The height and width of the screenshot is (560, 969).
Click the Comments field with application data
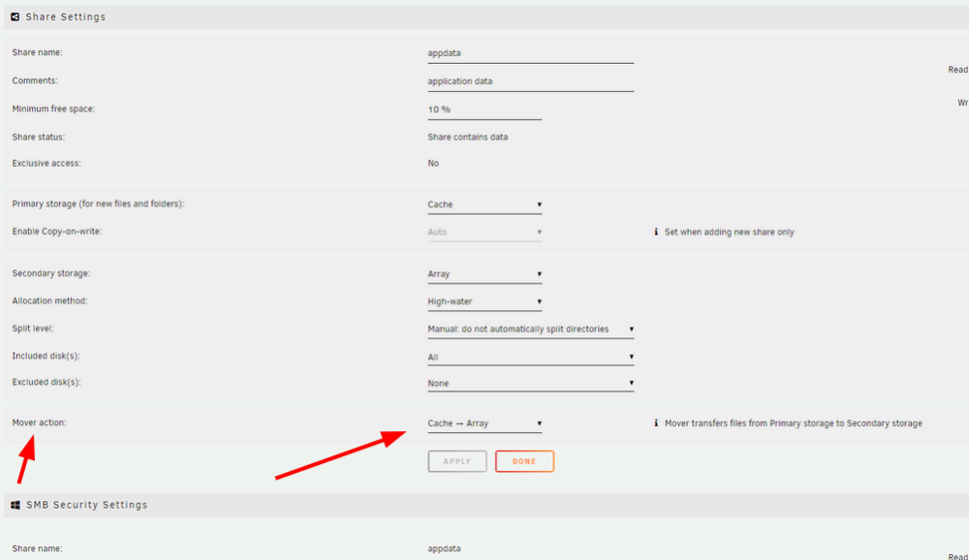[x=531, y=81]
